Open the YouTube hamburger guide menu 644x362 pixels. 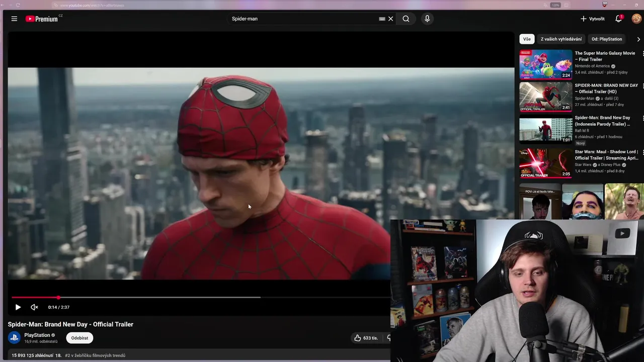14,19
